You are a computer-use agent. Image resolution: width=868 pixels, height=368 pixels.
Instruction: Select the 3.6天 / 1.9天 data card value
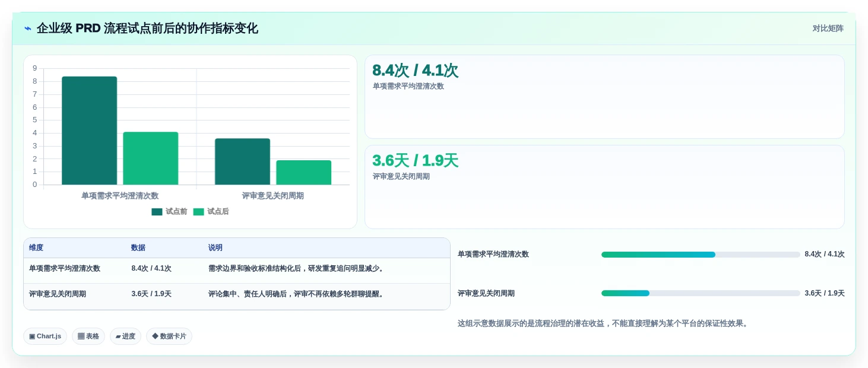(415, 161)
